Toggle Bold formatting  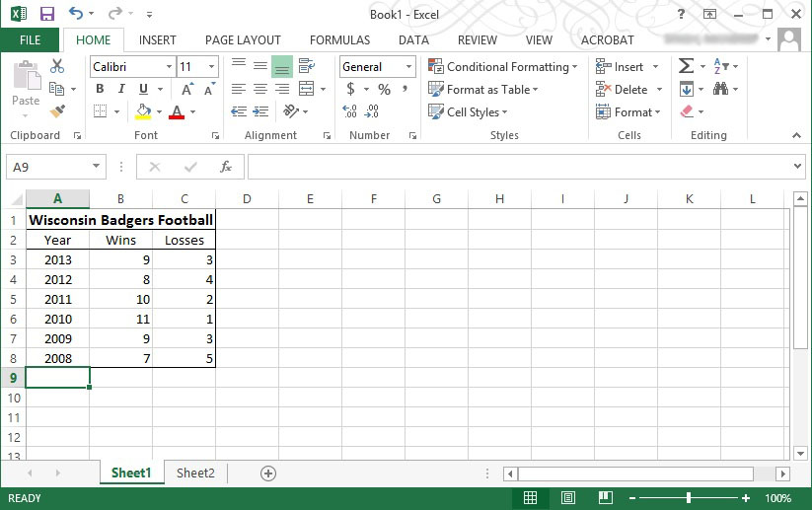click(x=100, y=89)
